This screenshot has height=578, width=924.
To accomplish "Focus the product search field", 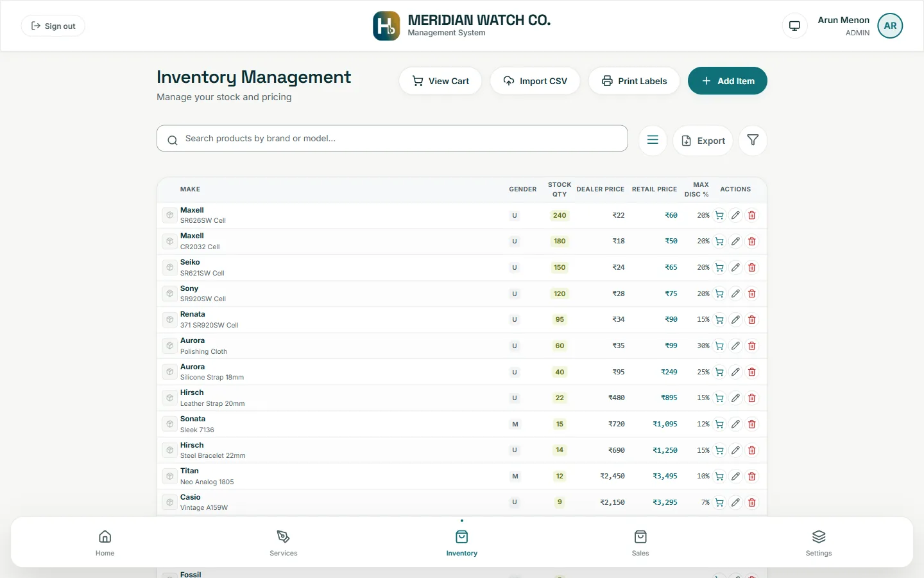I will point(392,138).
